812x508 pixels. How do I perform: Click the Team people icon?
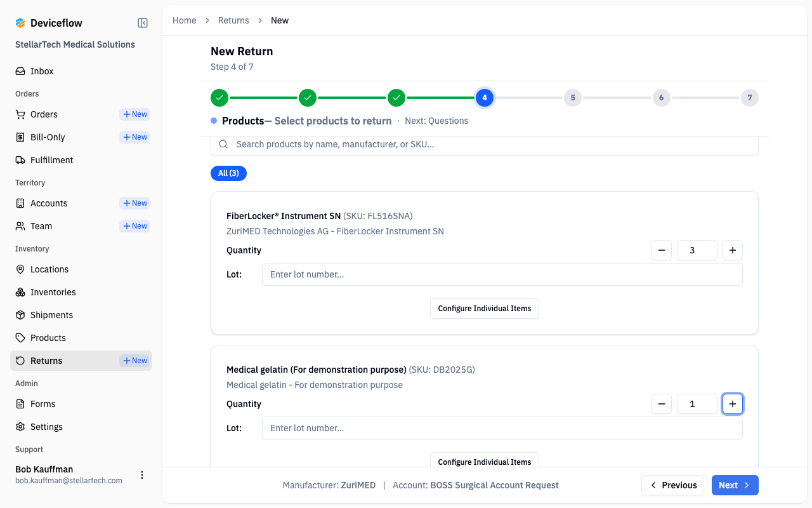click(20, 226)
